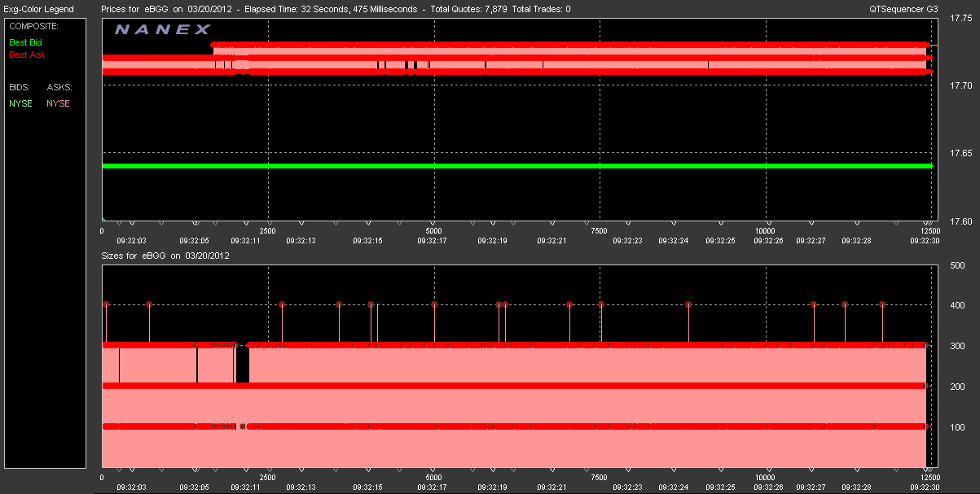Click the 09:32:15 time label under price chart
The image size is (980, 494).
367,241
